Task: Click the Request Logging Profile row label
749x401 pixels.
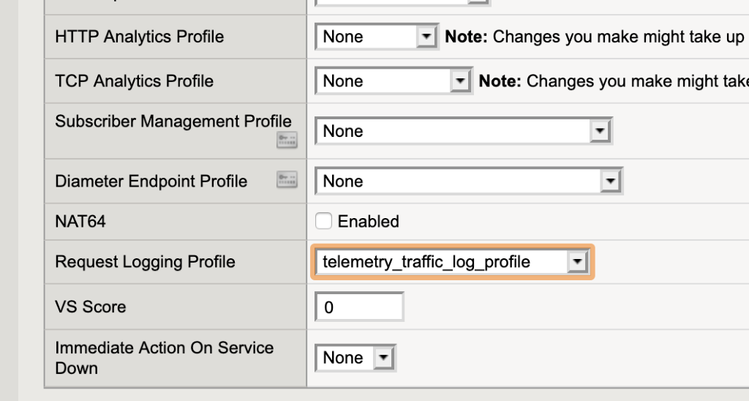Action: click(x=145, y=262)
